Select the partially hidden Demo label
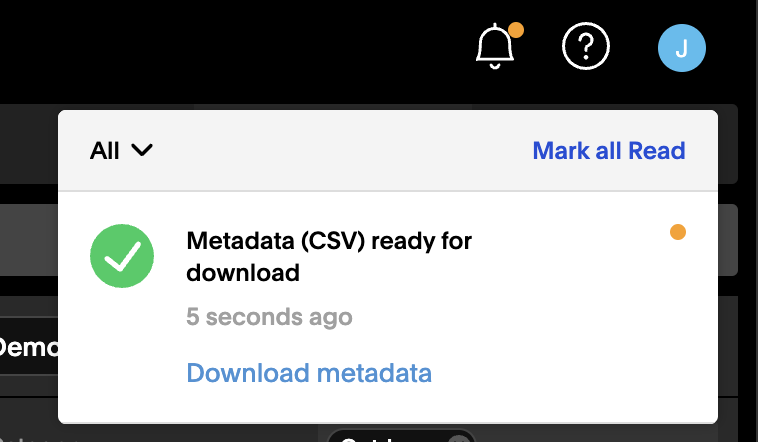 tap(29, 347)
